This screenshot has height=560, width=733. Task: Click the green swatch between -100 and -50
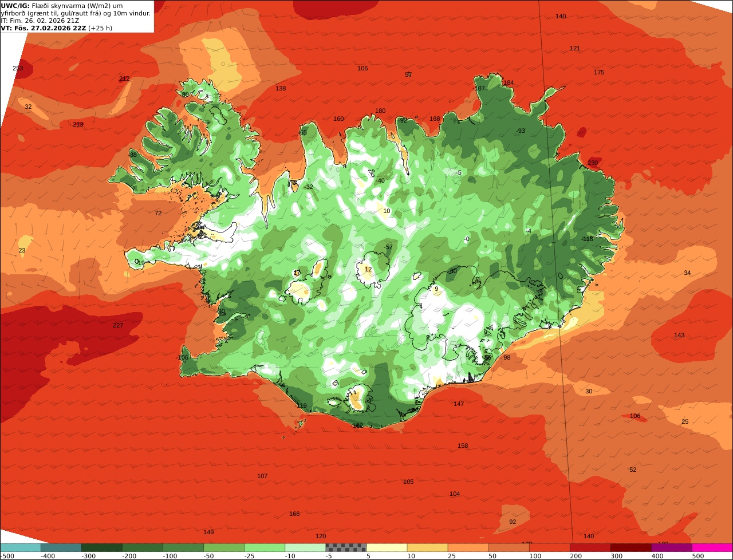click(x=183, y=547)
